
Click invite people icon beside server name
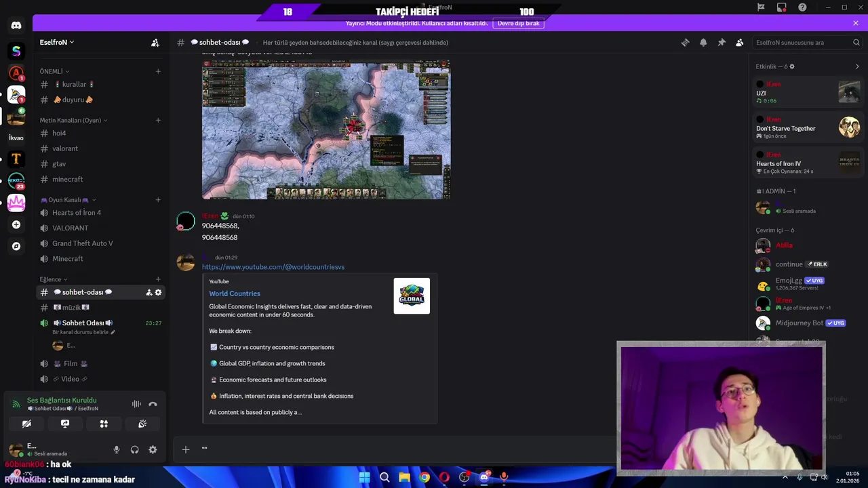(155, 42)
